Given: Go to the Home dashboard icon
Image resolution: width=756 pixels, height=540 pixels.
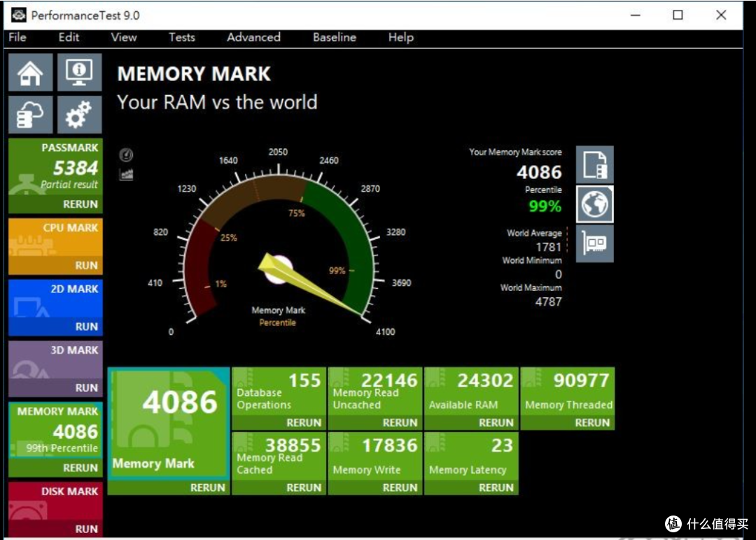Looking at the screenshot, I should (x=30, y=73).
